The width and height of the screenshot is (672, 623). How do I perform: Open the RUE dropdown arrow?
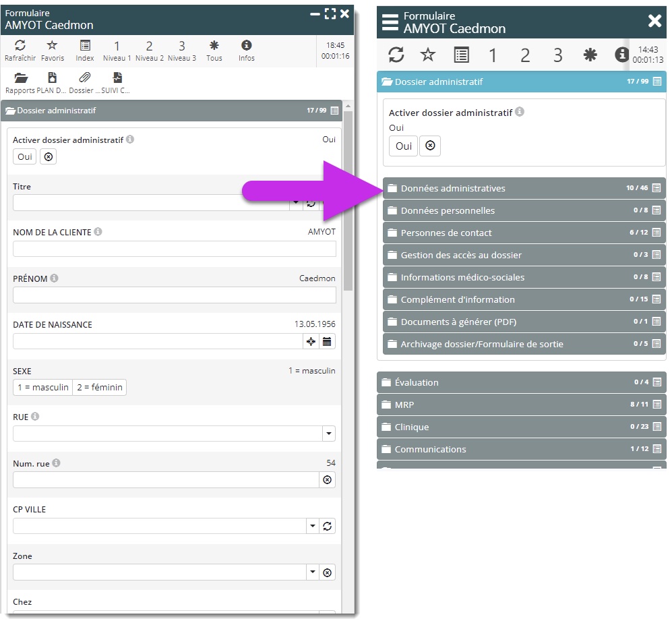coord(328,434)
